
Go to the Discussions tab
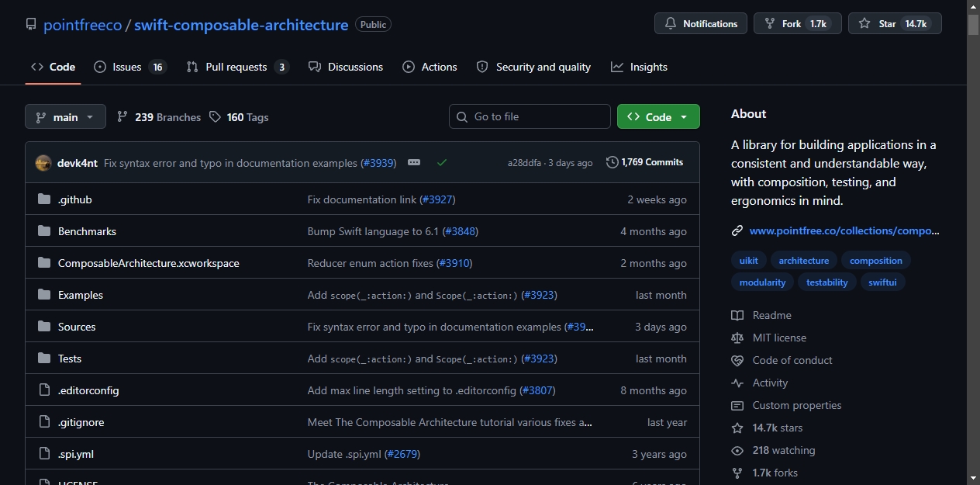[345, 67]
